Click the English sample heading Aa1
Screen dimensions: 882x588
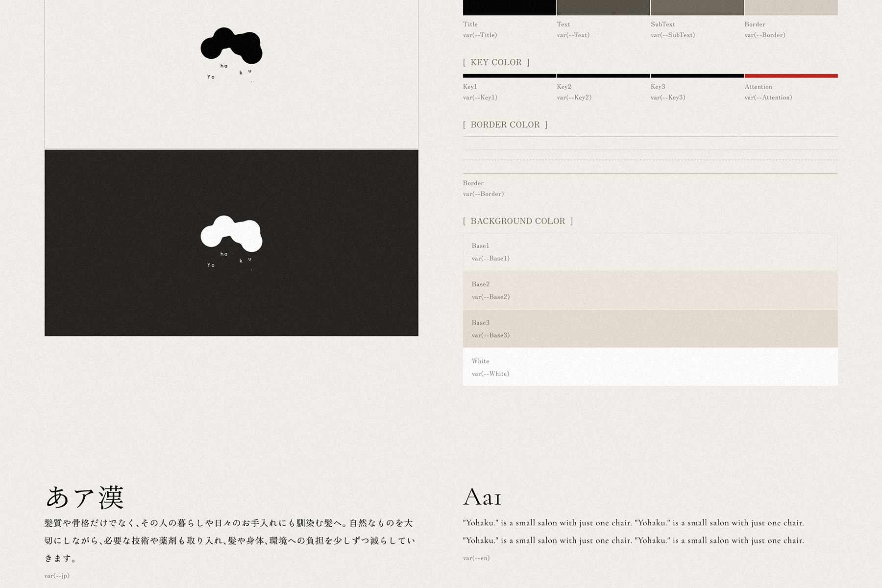pos(482,497)
